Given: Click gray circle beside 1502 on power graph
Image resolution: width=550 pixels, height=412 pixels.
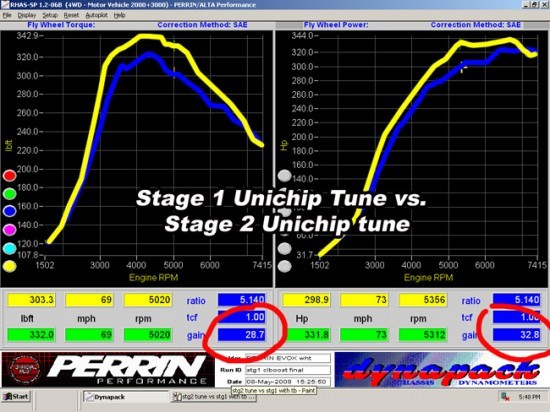Looking at the screenshot, I should pos(284,266).
